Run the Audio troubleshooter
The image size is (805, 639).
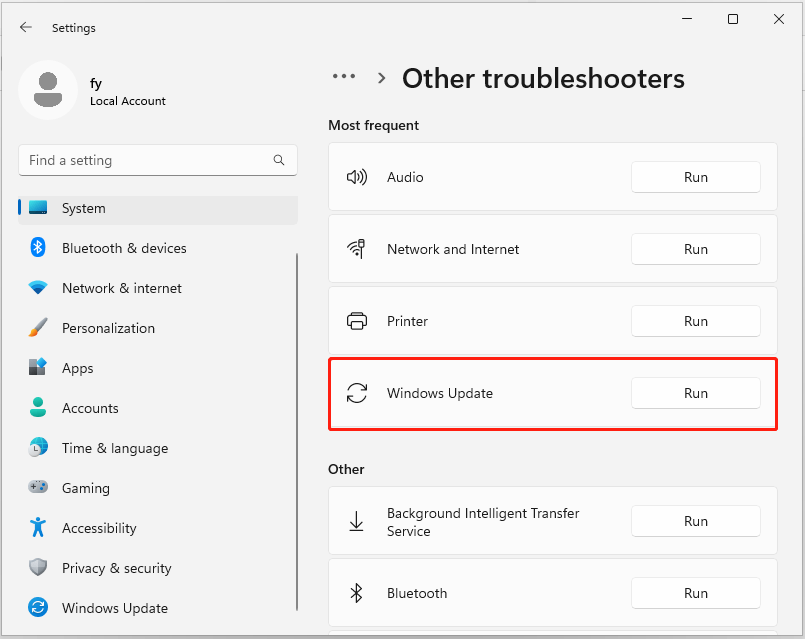[696, 177]
